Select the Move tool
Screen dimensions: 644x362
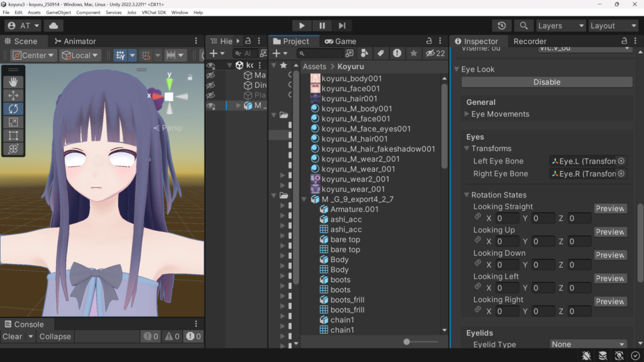pyautogui.click(x=13, y=96)
